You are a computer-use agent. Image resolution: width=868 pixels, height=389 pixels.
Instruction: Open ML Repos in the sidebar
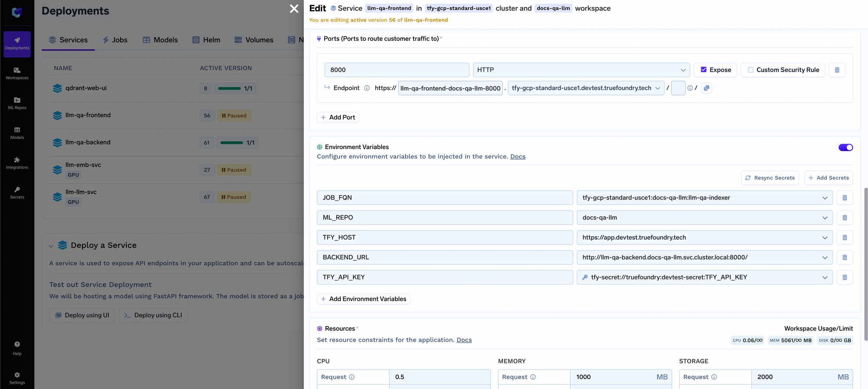[x=17, y=103]
